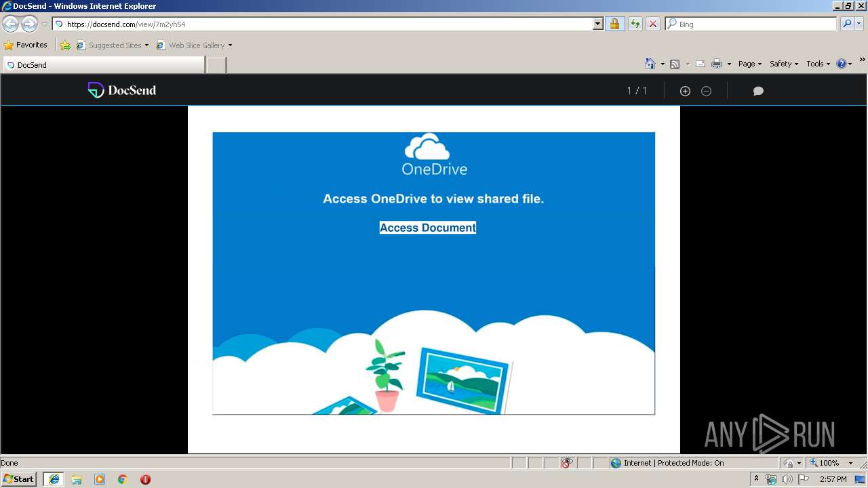Expand the zoom level dropdown arrow
The height and width of the screenshot is (488, 868).
[x=850, y=463]
